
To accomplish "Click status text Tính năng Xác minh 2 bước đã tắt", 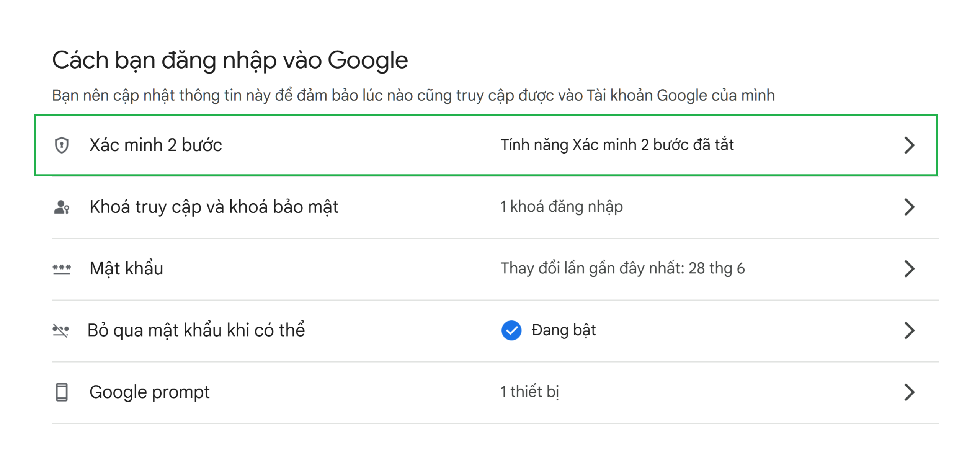I will point(617,145).
